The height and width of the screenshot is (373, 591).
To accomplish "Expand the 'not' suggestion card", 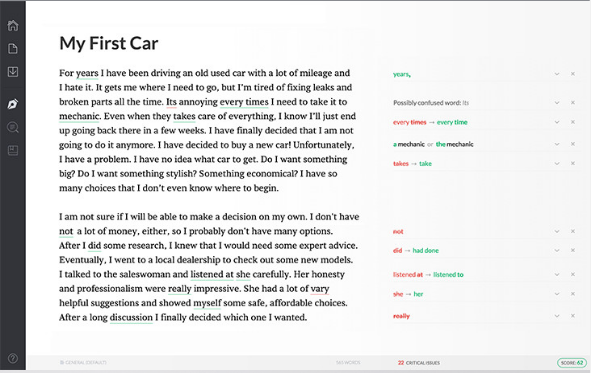I will click(557, 232).
